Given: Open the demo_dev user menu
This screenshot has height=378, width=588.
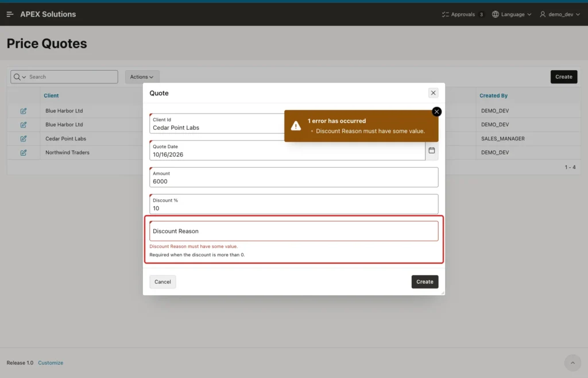Looking at the screenshot, I should click(560, 14).
